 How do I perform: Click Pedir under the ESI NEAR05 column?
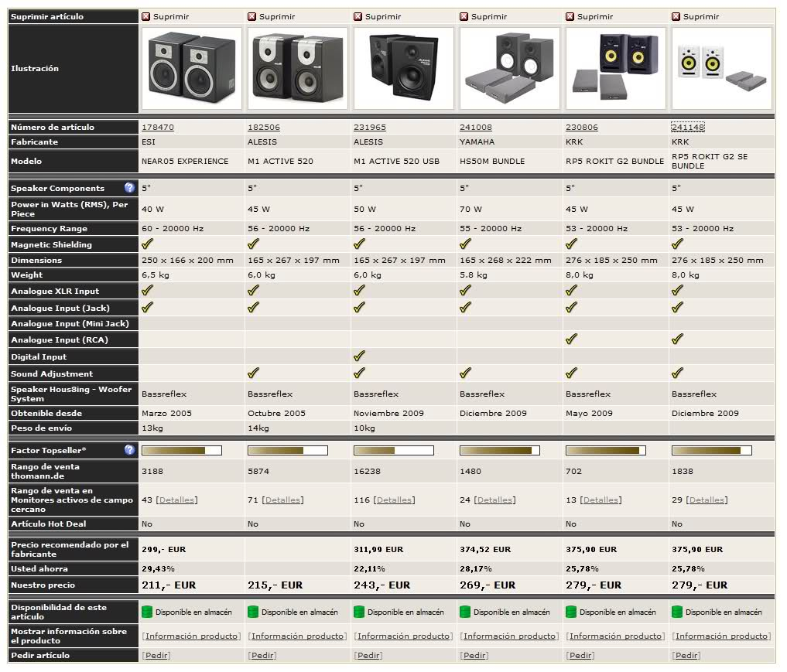[x=156, y=656]
